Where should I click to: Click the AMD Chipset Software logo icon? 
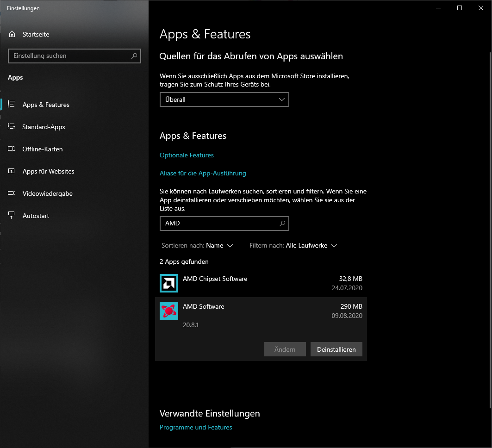point(169,283)
